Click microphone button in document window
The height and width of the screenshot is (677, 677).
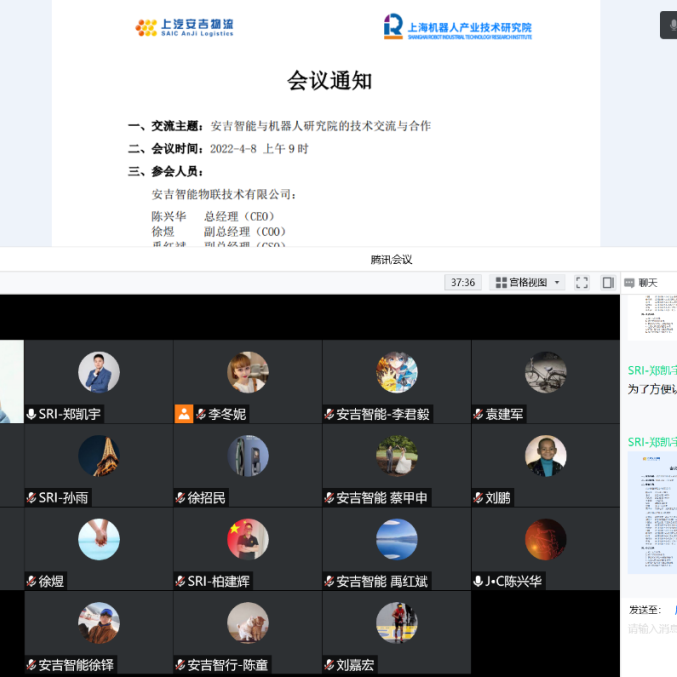coord(669,25)
